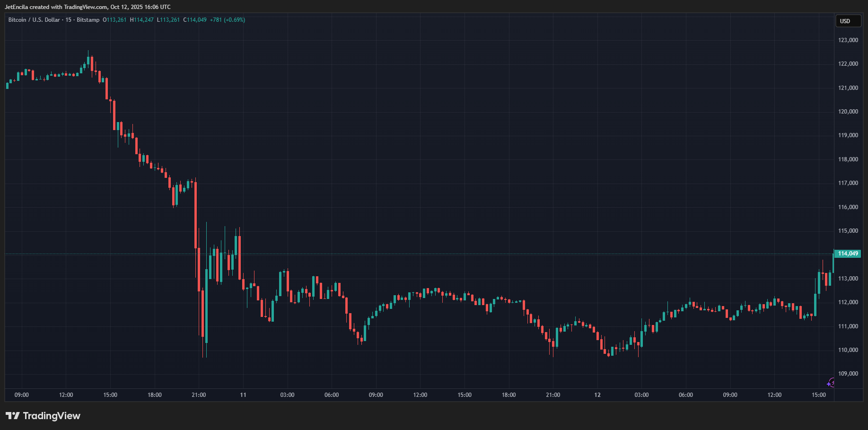The image size is (868, 430).
Task: Click the open value O113,261
Action: [114, 20]
